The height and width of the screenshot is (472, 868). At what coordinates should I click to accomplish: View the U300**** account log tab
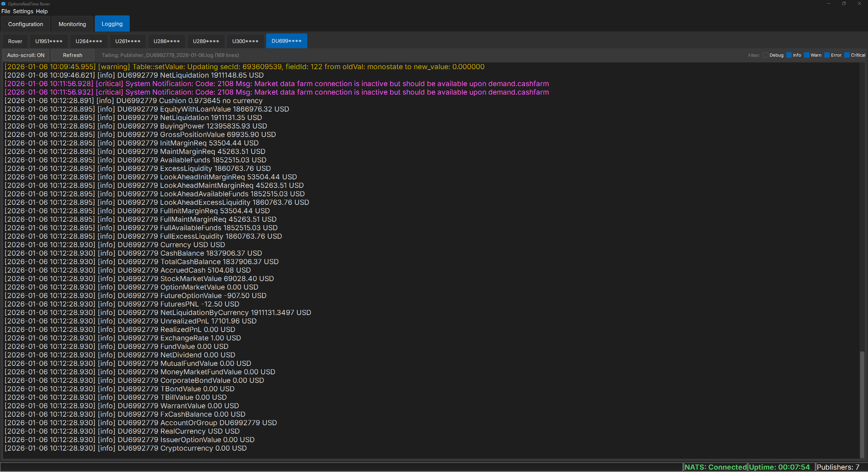245,41
